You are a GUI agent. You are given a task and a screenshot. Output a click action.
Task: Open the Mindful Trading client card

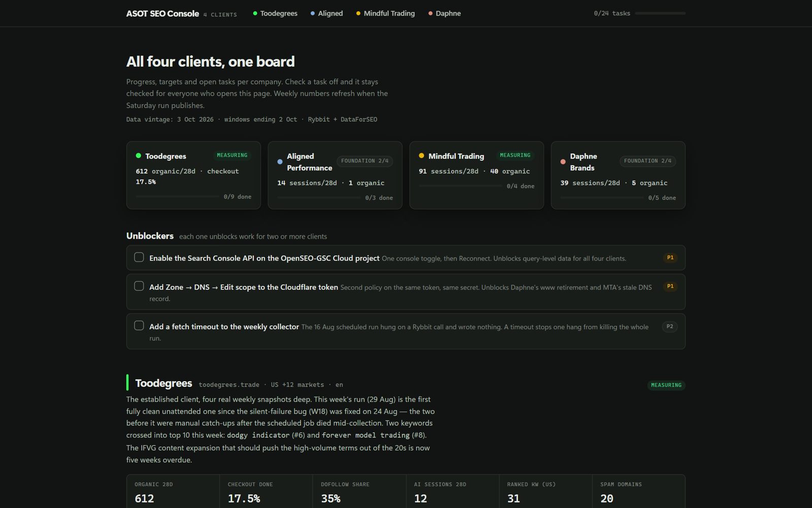pos(477,175)
